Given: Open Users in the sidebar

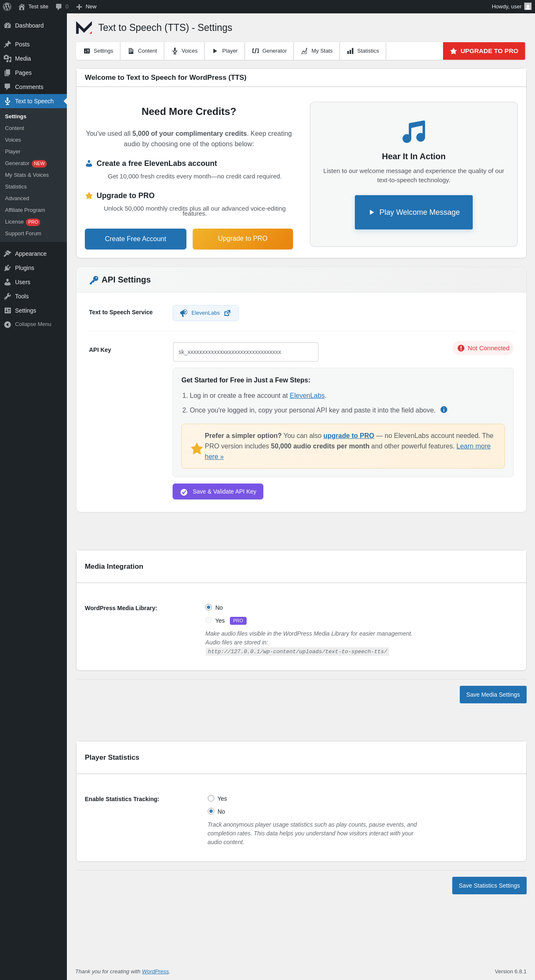Looking at the screenshot, I should click(x=33, y=282).
